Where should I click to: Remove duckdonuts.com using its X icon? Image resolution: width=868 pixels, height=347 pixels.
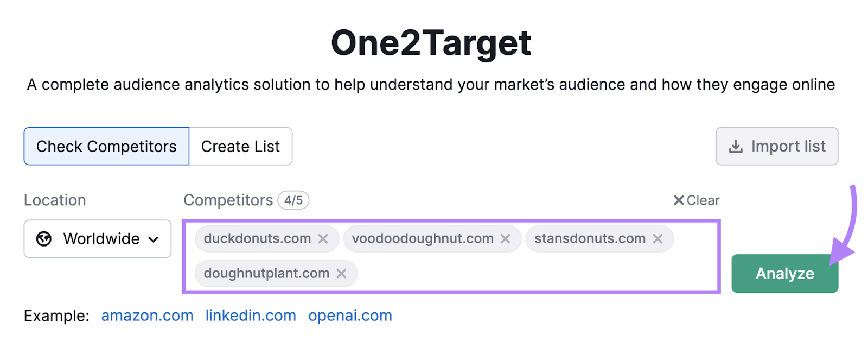click(324, 238)
